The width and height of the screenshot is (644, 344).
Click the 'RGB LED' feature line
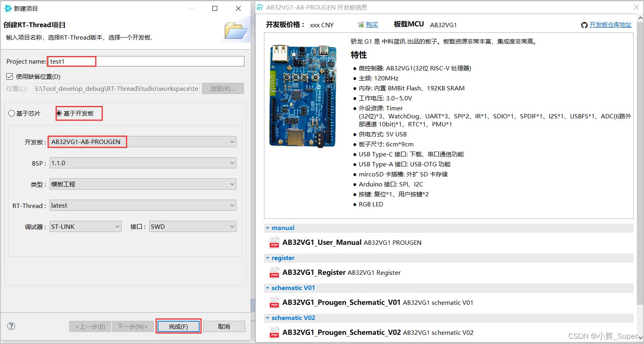tap(371, 204)
